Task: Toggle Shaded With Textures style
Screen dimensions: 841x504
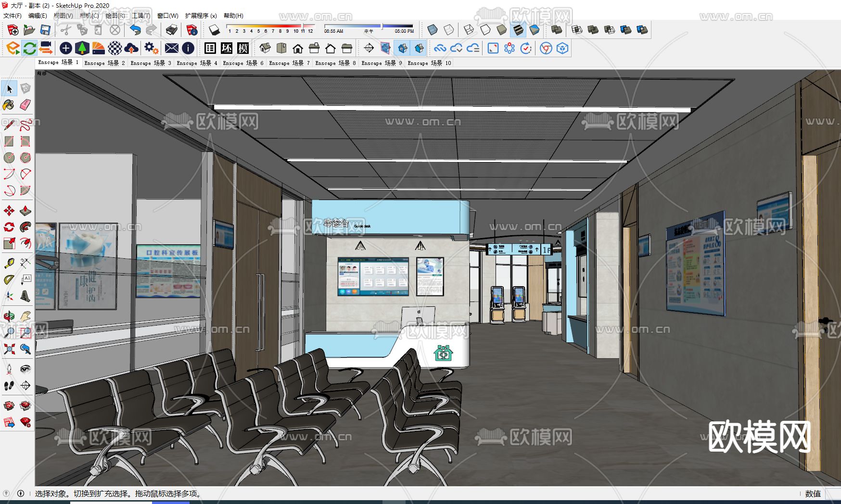Action: click(x=518, y=30)
